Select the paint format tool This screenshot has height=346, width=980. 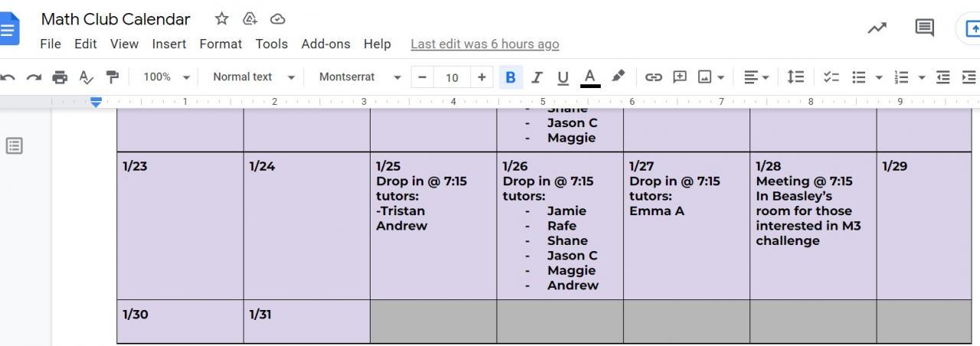113,77
